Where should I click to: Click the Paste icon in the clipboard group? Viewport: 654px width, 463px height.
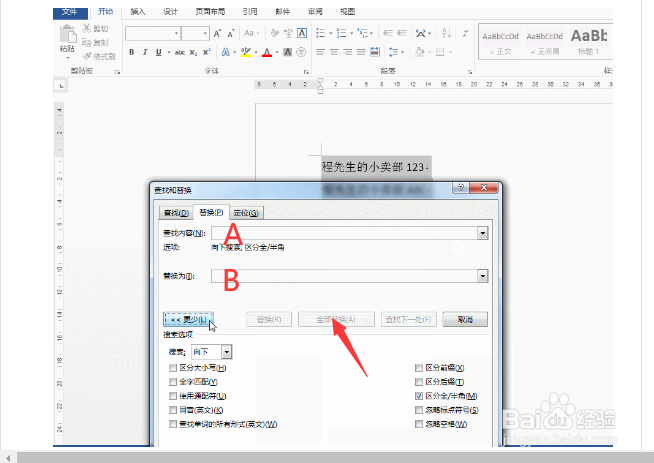click(x=67, y=34)
